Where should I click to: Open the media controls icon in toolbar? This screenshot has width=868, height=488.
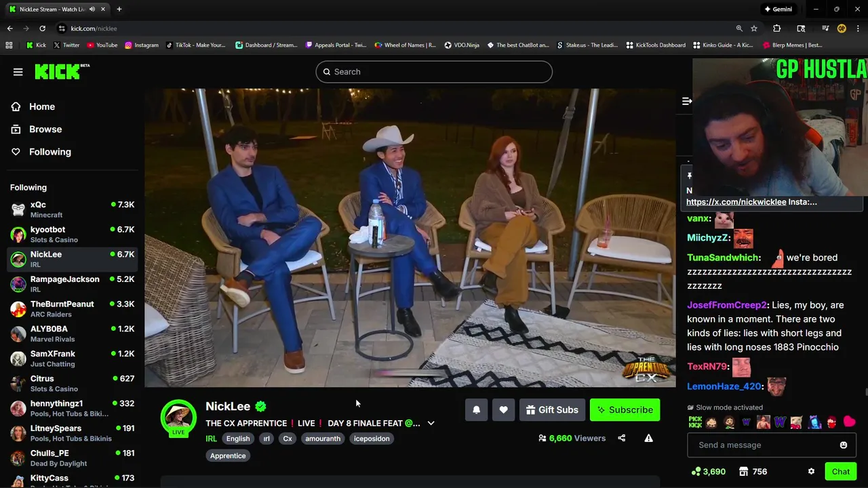825,28
